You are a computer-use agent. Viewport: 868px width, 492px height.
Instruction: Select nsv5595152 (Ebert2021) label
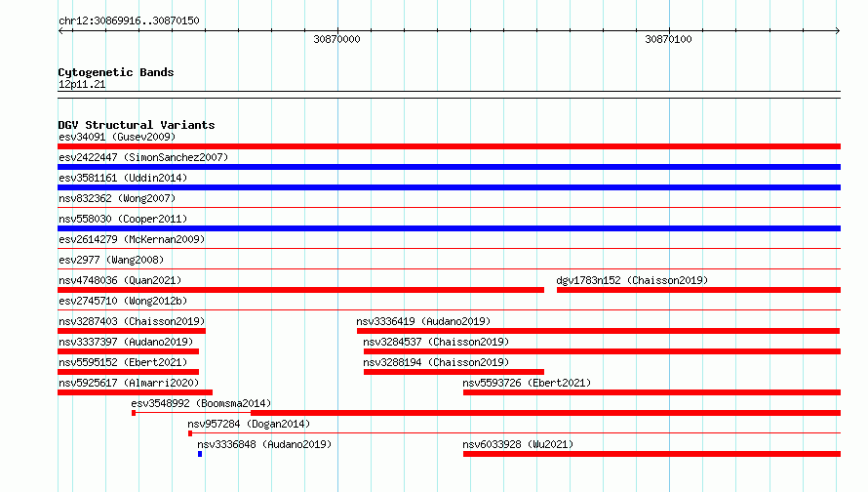pyautogui.click(x=123, y=362)
